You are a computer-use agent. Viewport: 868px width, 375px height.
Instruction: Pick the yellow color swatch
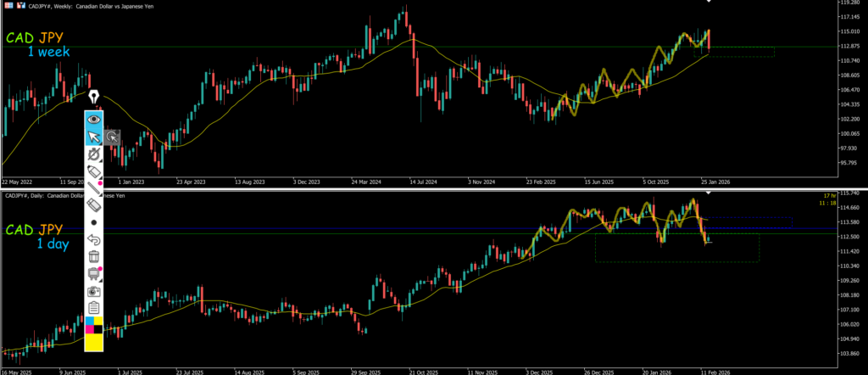click(94, 342)
